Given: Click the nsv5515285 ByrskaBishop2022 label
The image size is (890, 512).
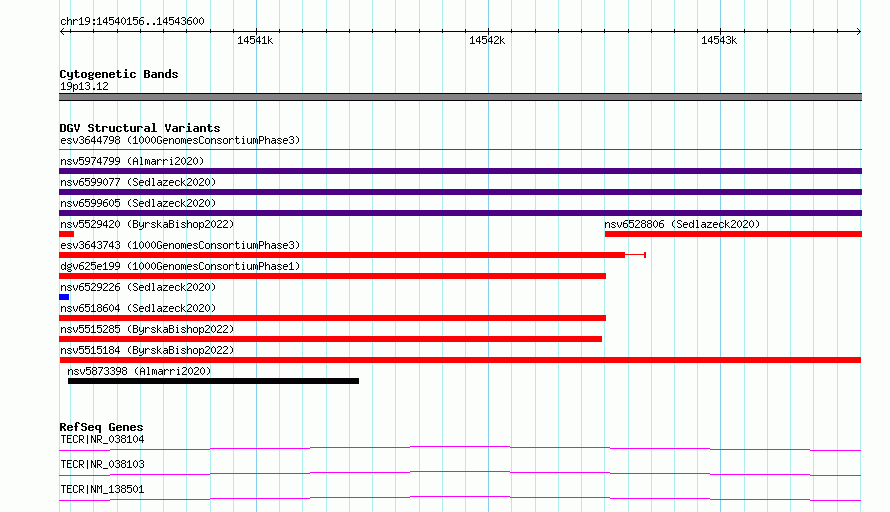Looking at the screenshot, I should 147,329.
